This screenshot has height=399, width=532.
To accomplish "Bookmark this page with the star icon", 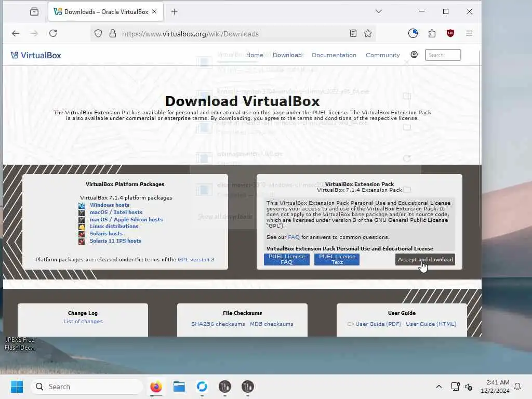I will 368,33.
